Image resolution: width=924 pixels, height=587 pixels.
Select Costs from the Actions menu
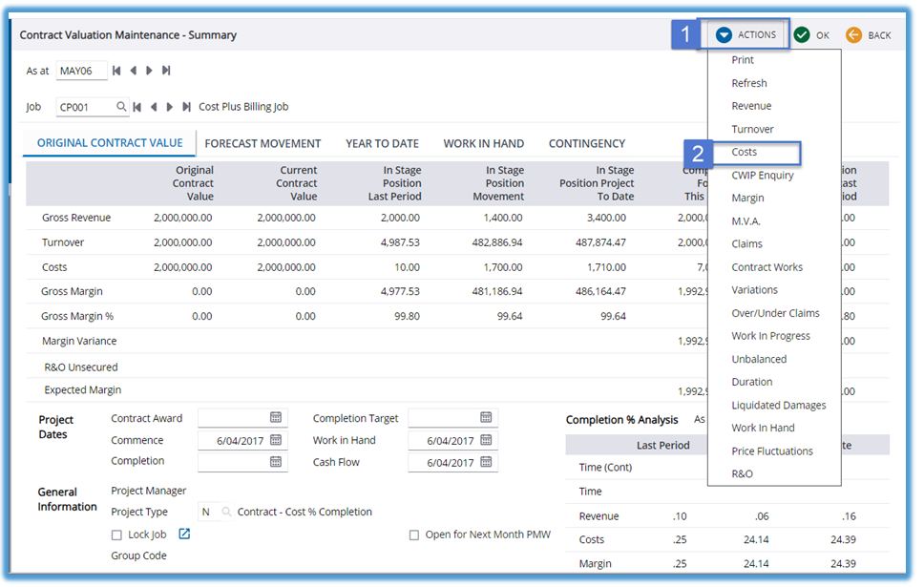click(745, 152)
